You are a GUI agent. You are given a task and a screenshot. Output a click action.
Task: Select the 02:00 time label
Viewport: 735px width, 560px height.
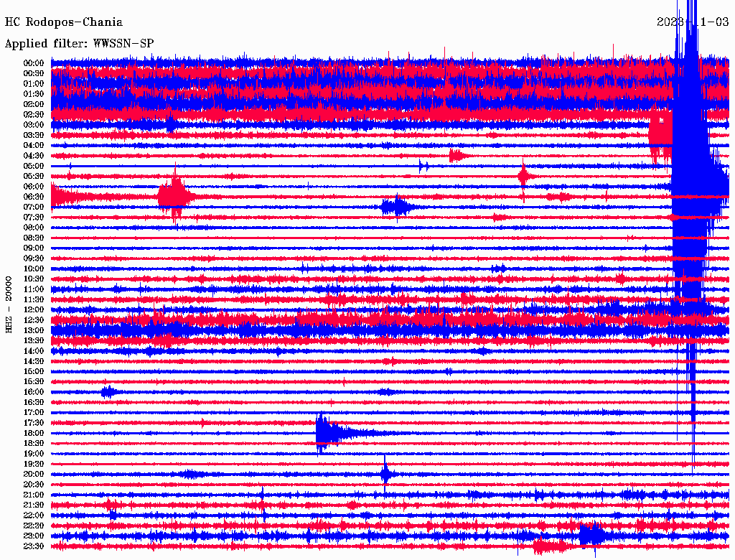(x=33, y=105)
